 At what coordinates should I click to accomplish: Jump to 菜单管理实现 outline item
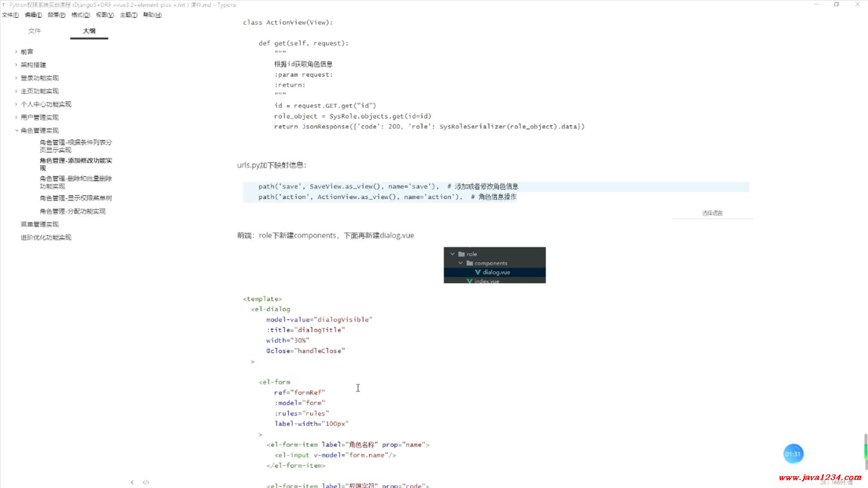tap(39, 225)
